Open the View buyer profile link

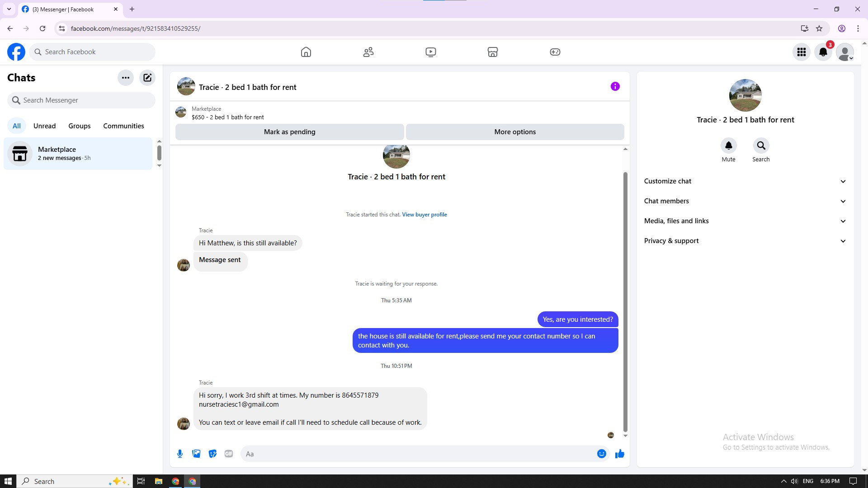[424, 215]
